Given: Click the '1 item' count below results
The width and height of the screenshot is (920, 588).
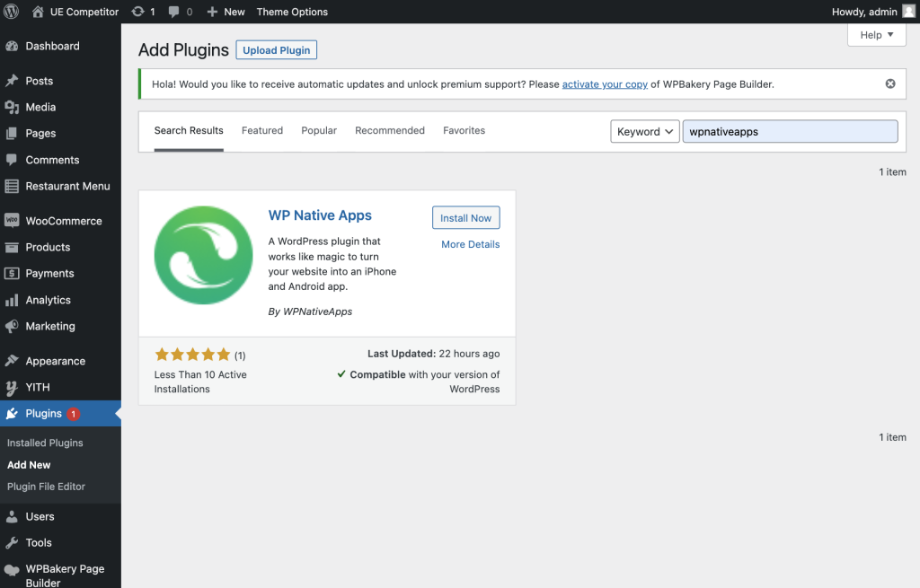Looking at the screenshot, I should (x=892, y=437).
